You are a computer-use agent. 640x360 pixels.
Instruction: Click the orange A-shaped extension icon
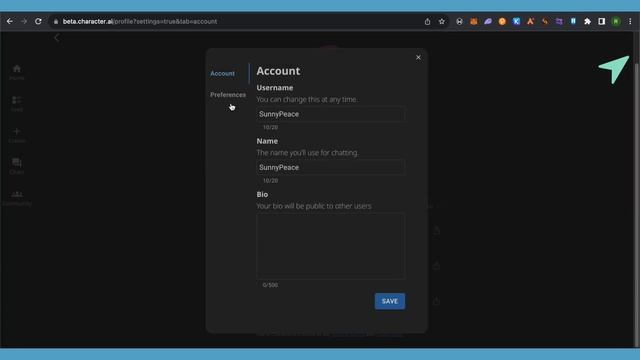point(531,21)
